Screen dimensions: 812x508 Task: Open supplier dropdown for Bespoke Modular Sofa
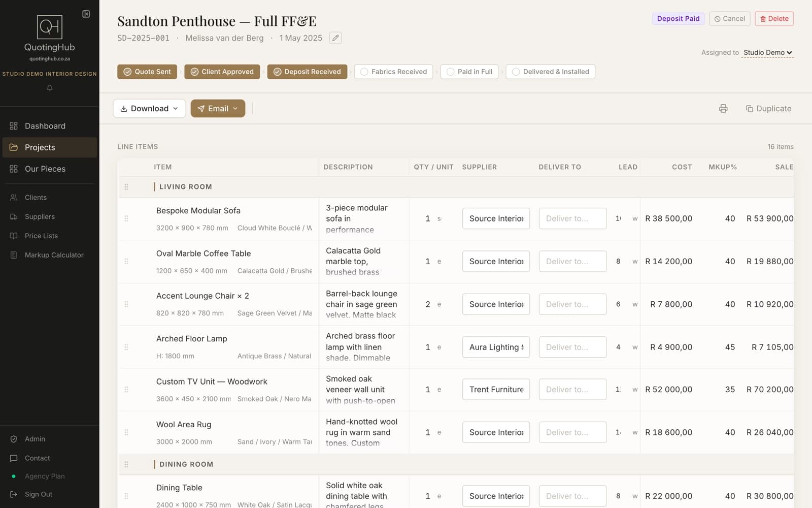[x=496, y=218]
